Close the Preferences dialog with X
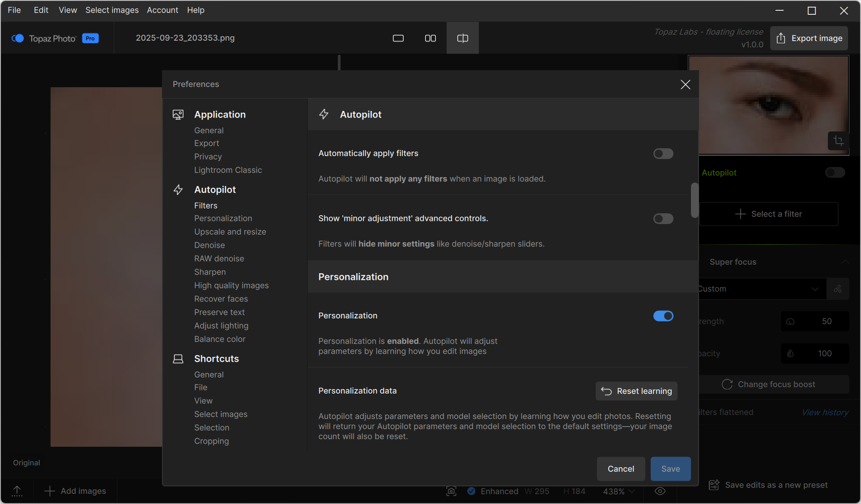Screen dimensions: 861x504 685,85
